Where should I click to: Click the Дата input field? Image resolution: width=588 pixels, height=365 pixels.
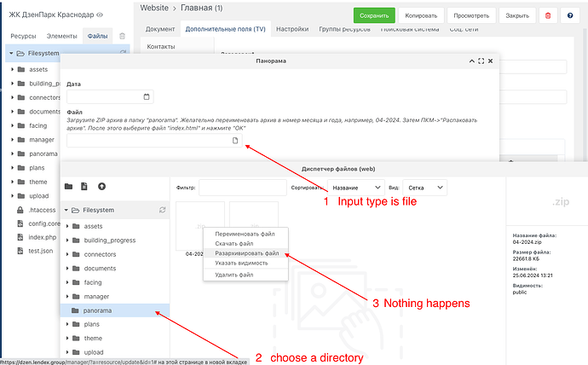point(110,96)
